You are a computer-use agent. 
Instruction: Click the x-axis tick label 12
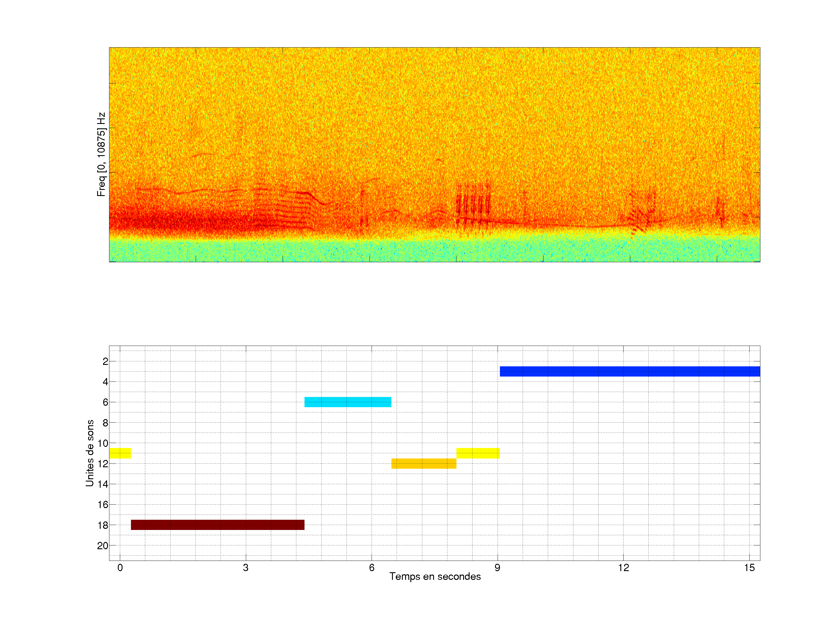point(623,568)
